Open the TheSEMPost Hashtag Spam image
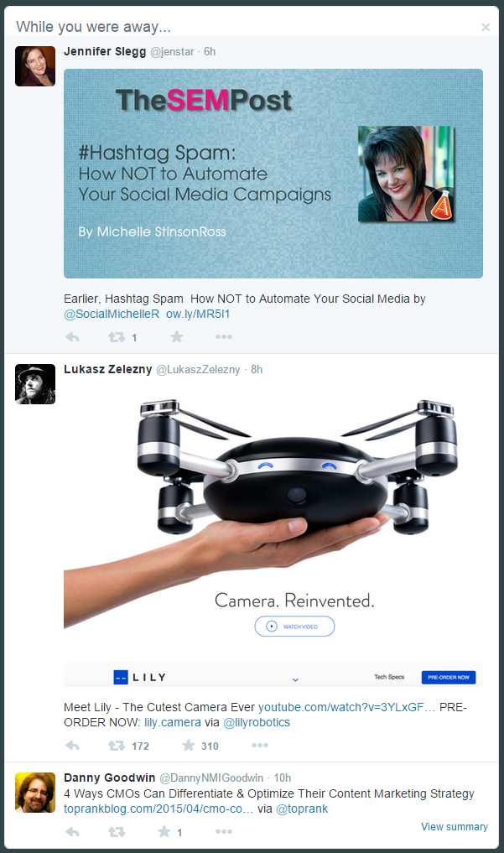Screen dimensions: 504x853 pos(273,174)
